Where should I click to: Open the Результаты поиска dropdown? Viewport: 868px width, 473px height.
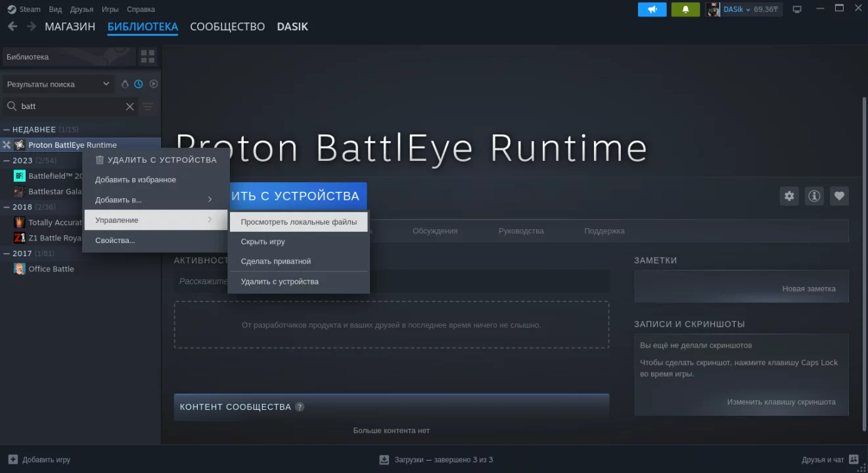[x=59, y=84]
